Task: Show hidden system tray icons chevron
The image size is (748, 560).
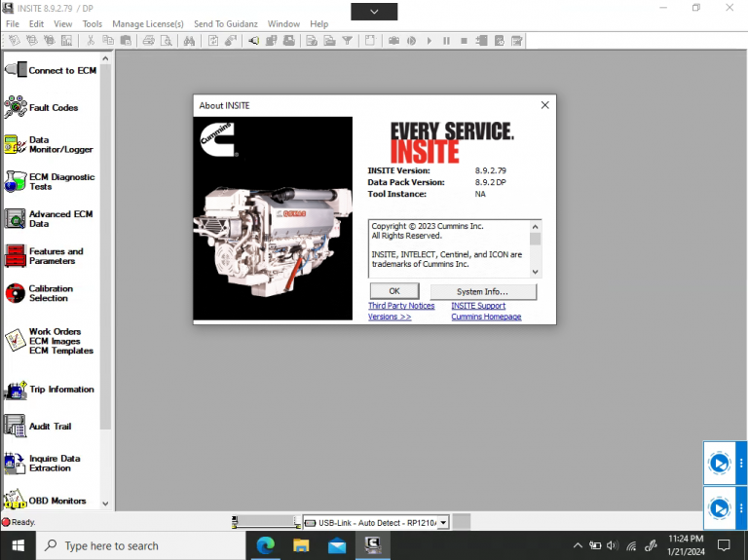Action: pyautogui.click(x=578, y=546)
